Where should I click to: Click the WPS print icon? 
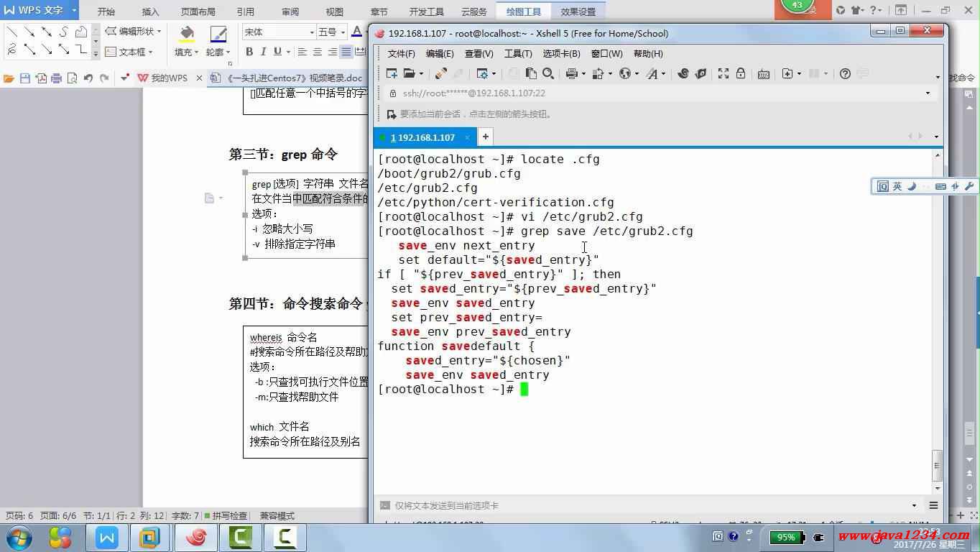coord(56,78)
